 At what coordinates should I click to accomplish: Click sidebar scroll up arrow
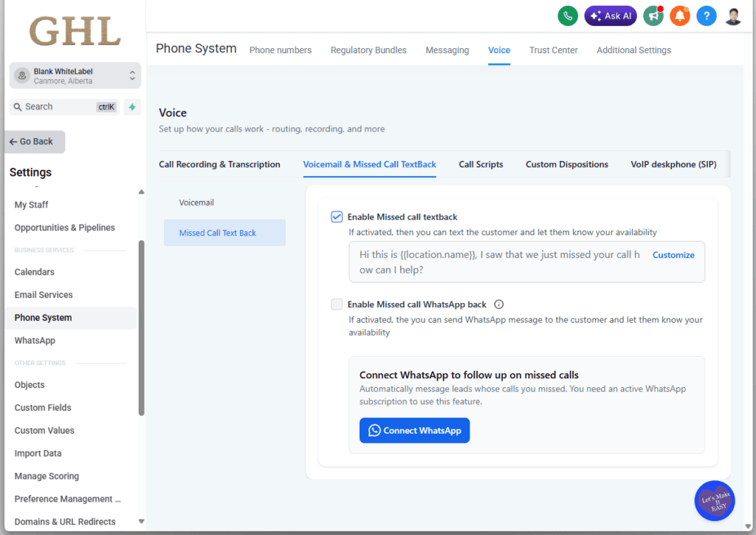point(141,192)
